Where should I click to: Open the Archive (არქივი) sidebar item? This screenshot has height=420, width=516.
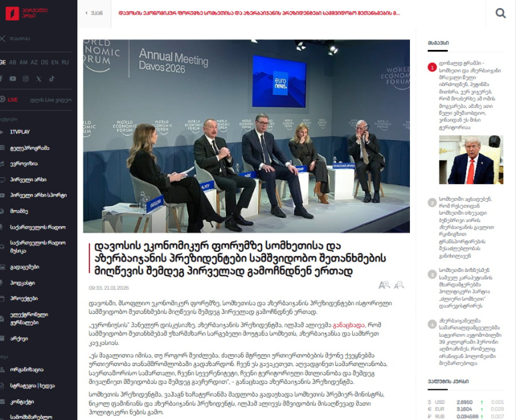click(x=19, y=339)
